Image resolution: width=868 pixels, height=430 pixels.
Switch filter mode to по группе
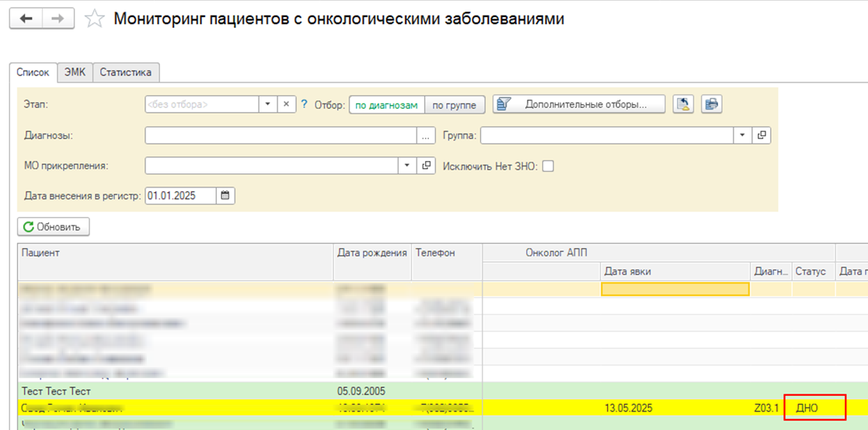tap(455, 105)
